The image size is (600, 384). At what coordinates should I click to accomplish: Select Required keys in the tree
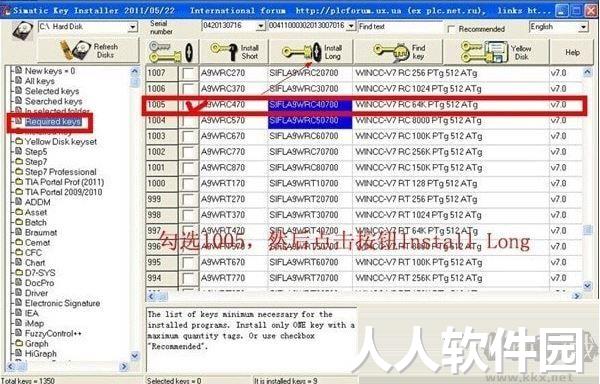click(x=53, y=122)
